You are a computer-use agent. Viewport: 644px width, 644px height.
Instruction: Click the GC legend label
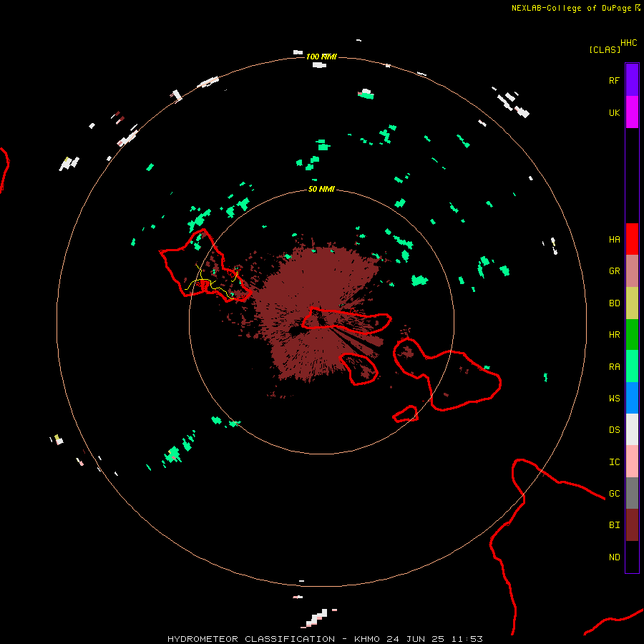pyautogui.click(x=614, y=493)
